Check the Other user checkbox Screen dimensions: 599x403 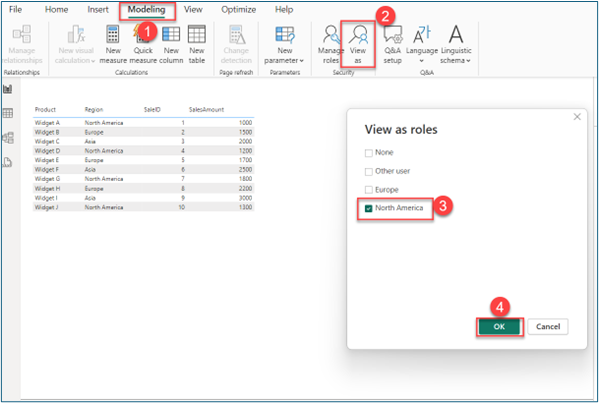pos(369,172)
